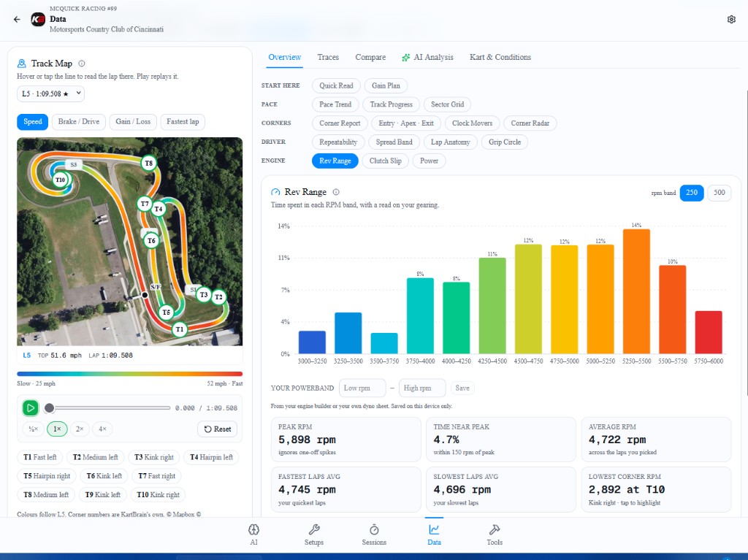The height and width of the screenshot is (560, 748).
Task: Open Sessions in bottom navigation
Action: (x=374, y=534)
